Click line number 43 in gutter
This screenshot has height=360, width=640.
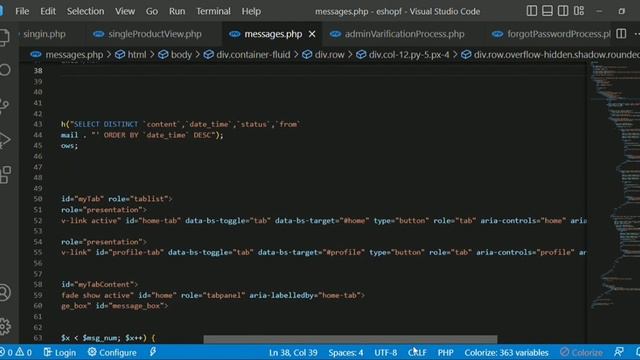pyautogui.click(x=38, y=124)
